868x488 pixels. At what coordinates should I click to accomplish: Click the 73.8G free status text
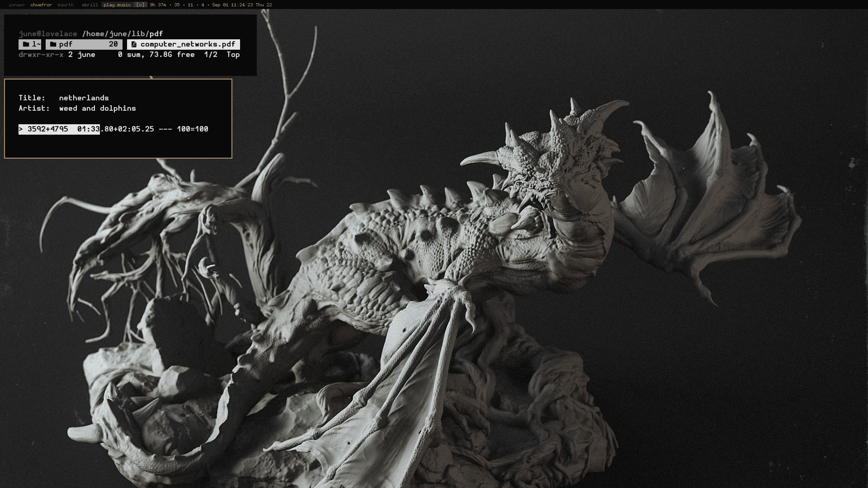click(172, 55)
